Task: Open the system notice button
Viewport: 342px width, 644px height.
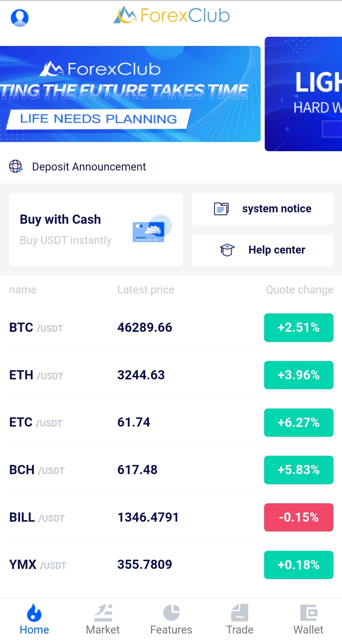Action: coord(263,209)
